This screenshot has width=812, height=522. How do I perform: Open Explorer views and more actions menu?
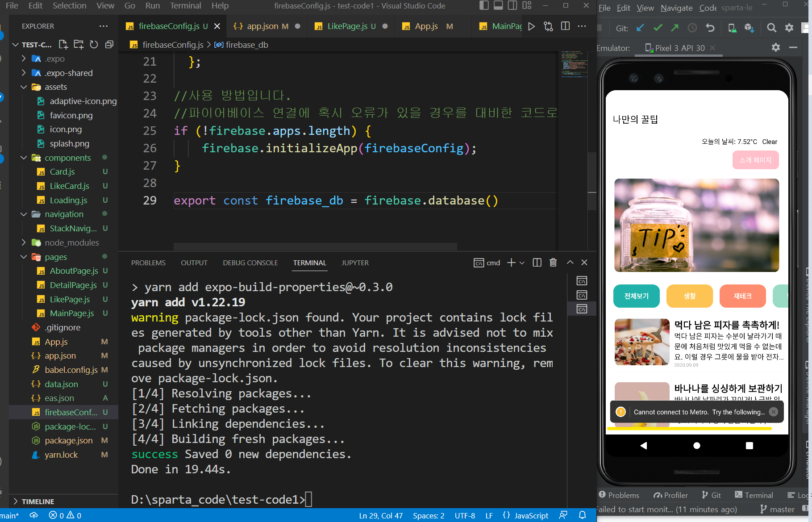[104, 26]
